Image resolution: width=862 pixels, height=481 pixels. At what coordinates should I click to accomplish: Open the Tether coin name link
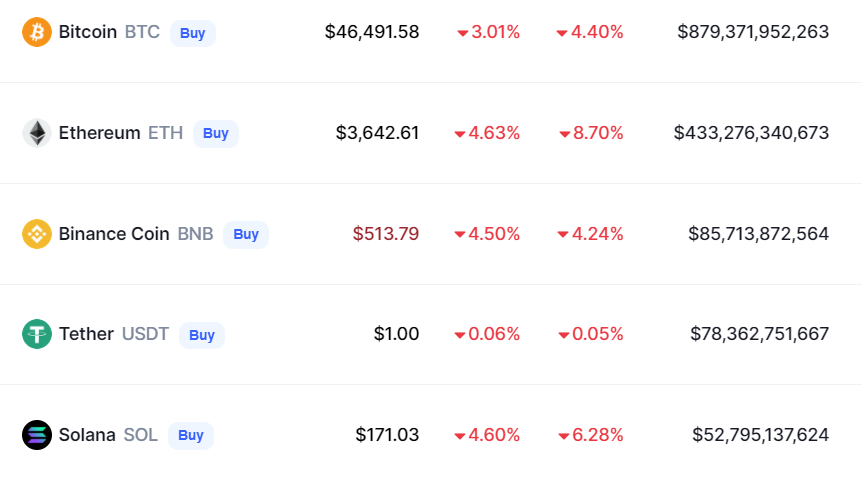86,334
